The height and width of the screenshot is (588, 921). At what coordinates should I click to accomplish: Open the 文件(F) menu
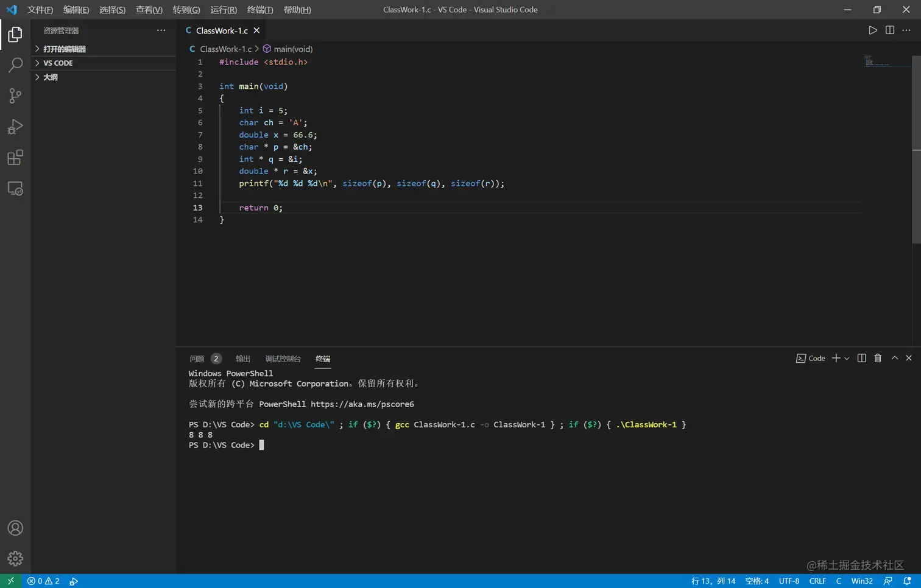click(x=40, y=10)
